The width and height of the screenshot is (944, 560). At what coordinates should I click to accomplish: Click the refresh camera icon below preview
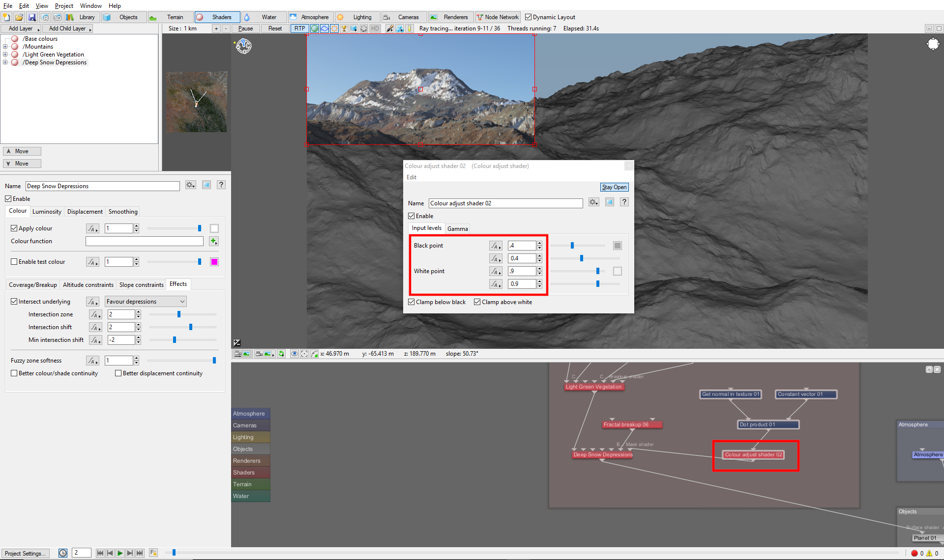click(x=281, y=354)
